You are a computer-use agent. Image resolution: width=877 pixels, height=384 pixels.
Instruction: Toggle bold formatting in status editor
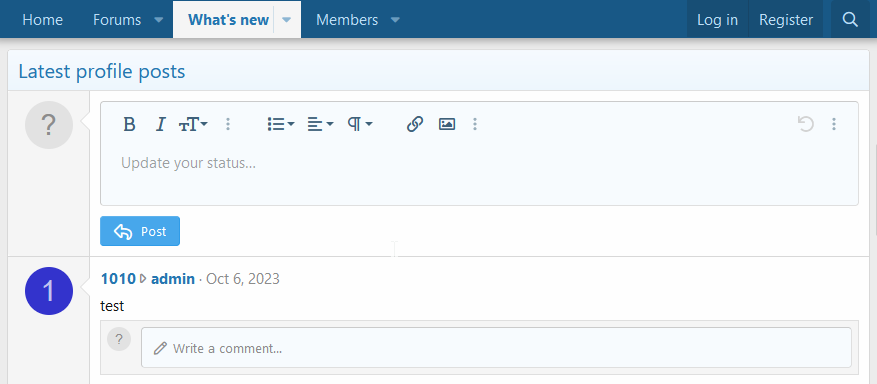(129, 124)
